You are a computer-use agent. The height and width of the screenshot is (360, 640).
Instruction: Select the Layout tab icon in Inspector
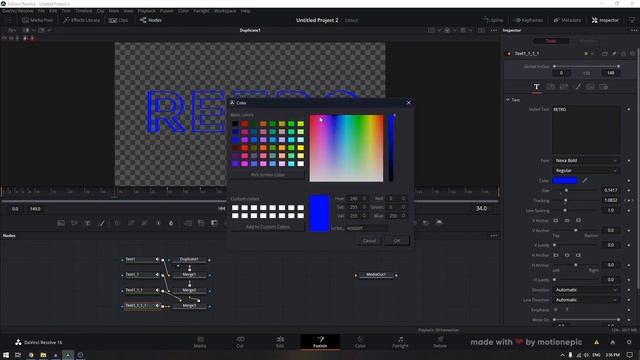[x=550, y=87]
